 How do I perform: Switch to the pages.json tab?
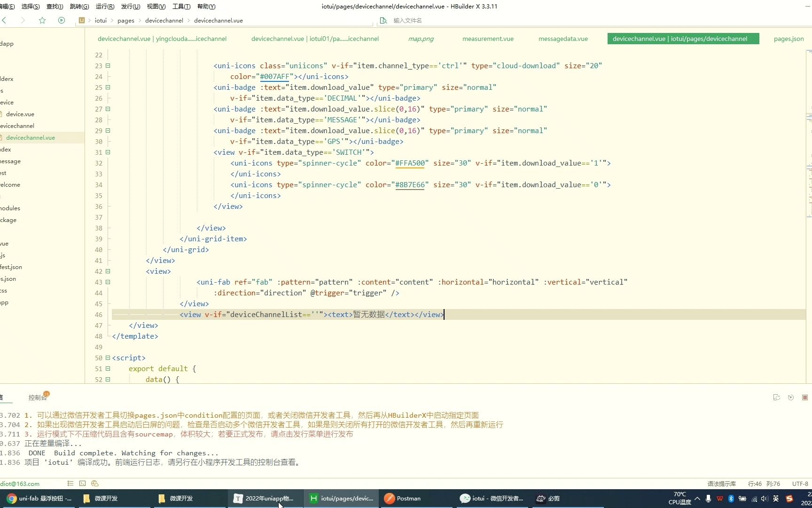789,39
